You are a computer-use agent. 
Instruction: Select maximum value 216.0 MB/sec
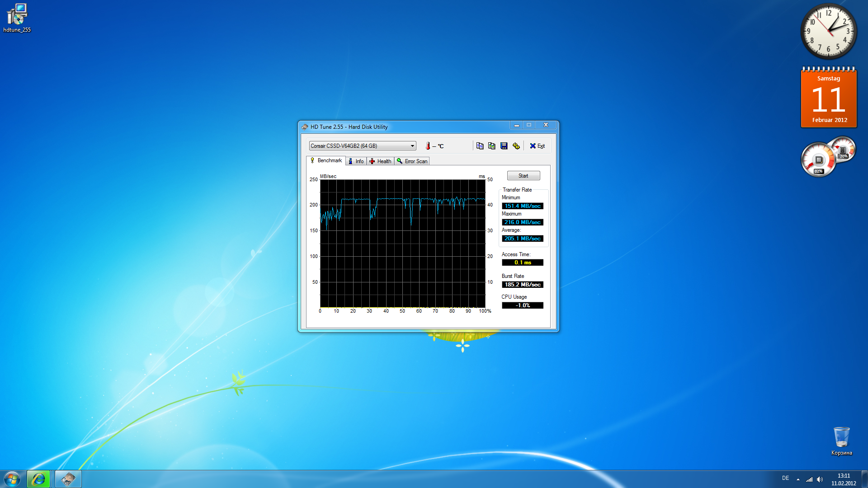[x=523, y=222]
